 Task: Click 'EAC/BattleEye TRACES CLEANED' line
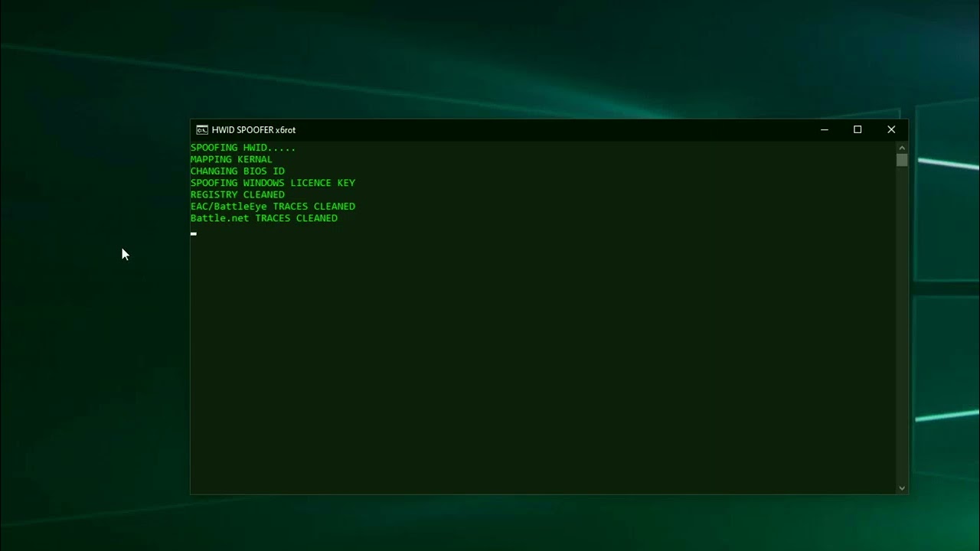click(x=273, y=207)
